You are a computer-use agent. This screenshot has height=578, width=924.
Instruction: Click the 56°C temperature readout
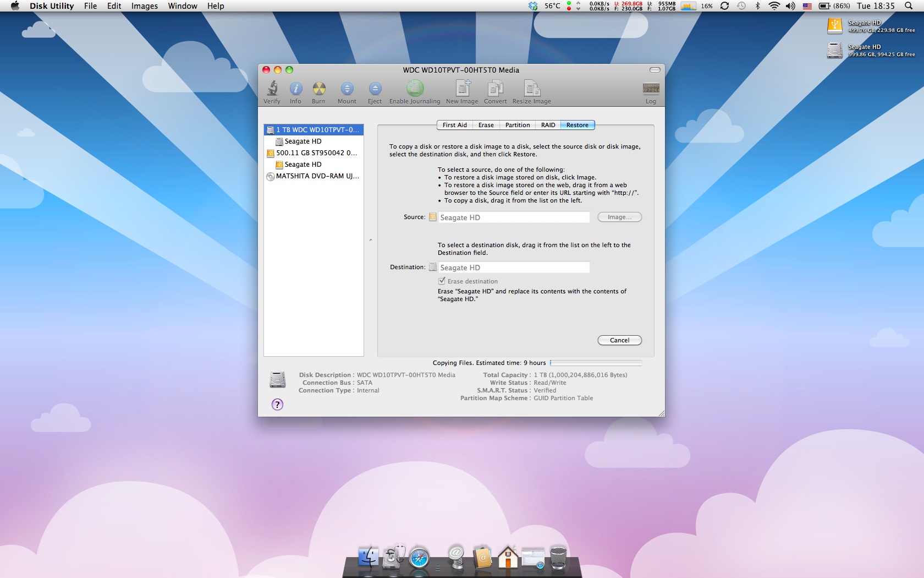tap(552, 6)
